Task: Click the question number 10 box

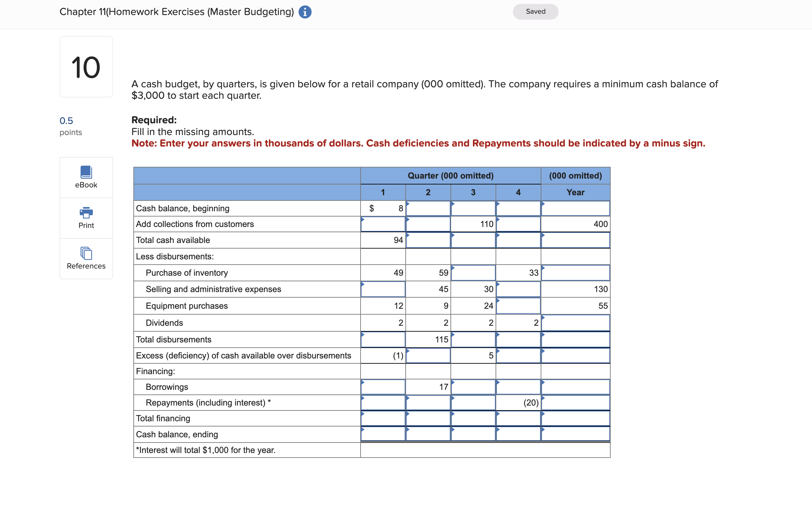Action: point(86,67)
